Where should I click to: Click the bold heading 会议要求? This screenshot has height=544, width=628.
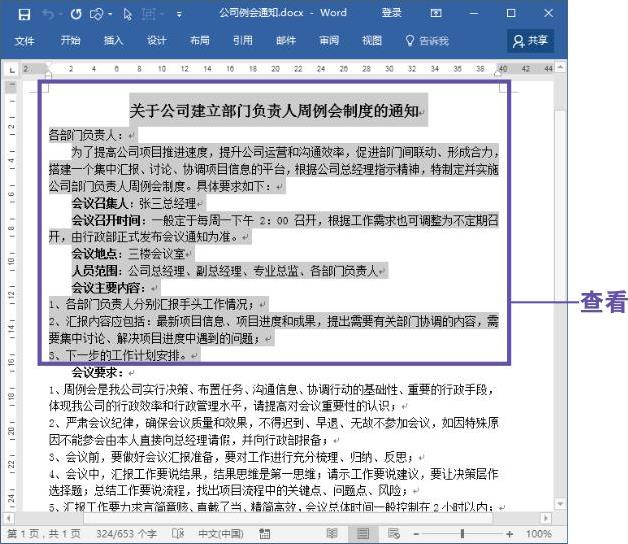tap(95, 372)
